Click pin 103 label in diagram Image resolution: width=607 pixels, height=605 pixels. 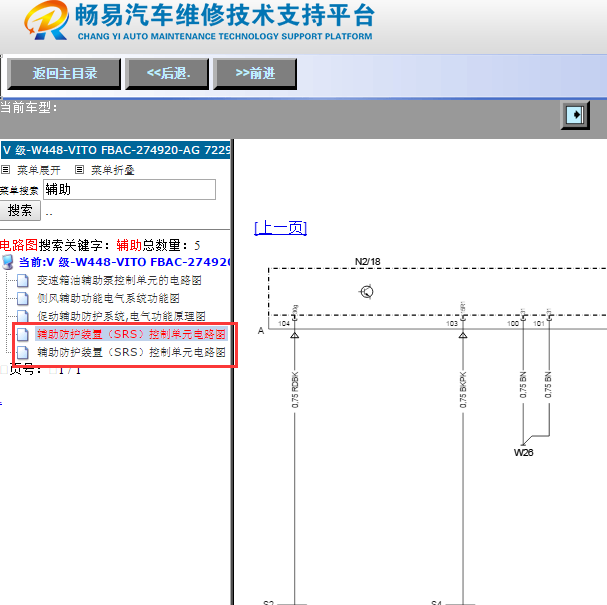(452, 324)
